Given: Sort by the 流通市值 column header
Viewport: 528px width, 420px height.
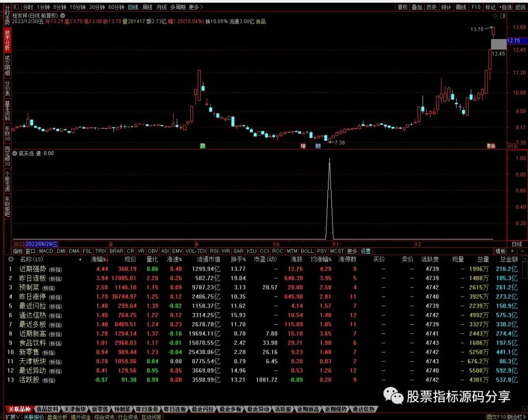Looking at the screenshot, I should (x=208, y=260).
